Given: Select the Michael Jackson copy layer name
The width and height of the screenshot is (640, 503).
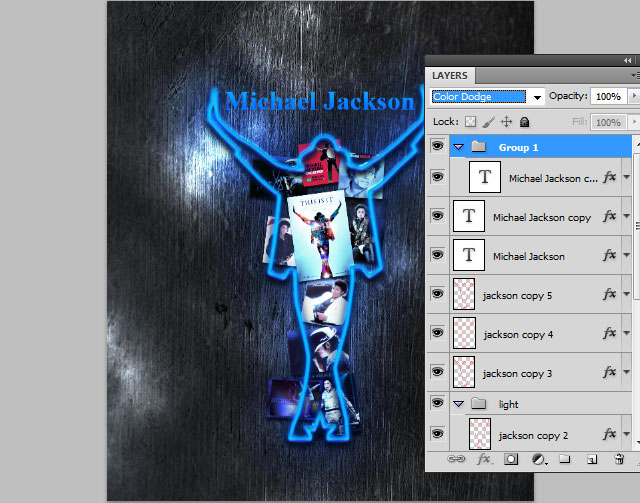Looking at the screenshot, I should click(542, 218).
